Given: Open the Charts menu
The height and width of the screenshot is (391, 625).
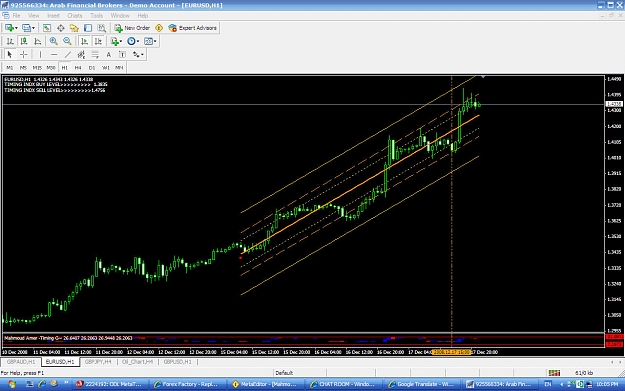Looking at the screenshot, I should pyautogui.click(x=75, y=16).
